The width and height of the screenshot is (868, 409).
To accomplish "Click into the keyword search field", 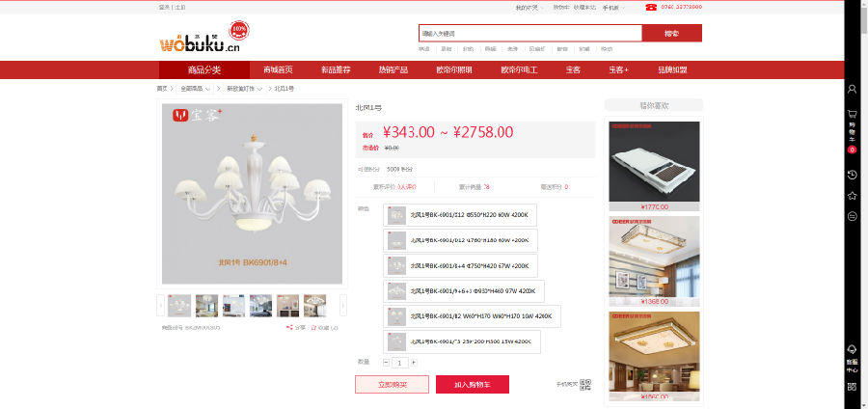I will coord(530,33).
